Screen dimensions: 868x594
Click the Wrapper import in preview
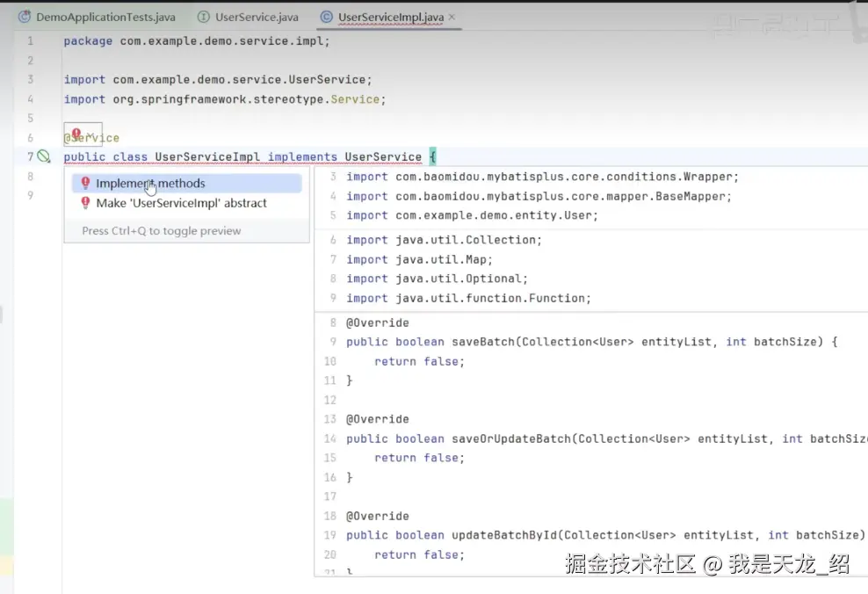click(543, 177)
